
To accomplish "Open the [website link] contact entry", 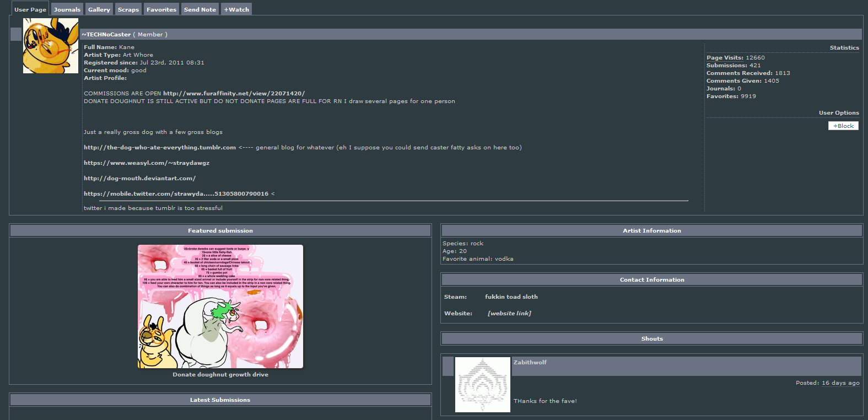I will 509,314.
